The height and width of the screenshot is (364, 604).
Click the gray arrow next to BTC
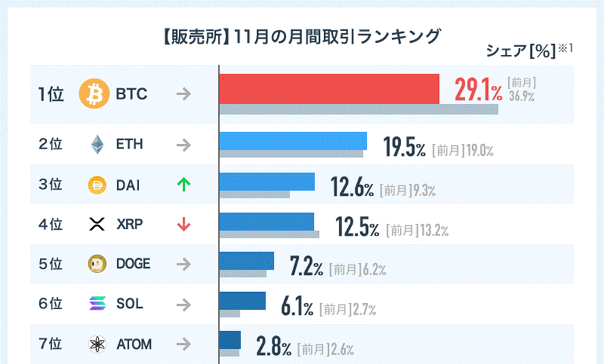pos(183,94)
